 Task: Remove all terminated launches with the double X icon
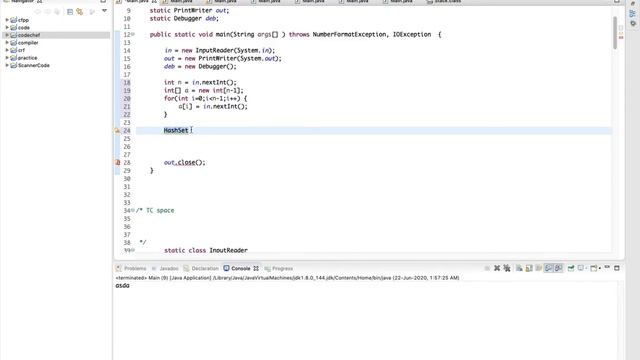[507, 268]
